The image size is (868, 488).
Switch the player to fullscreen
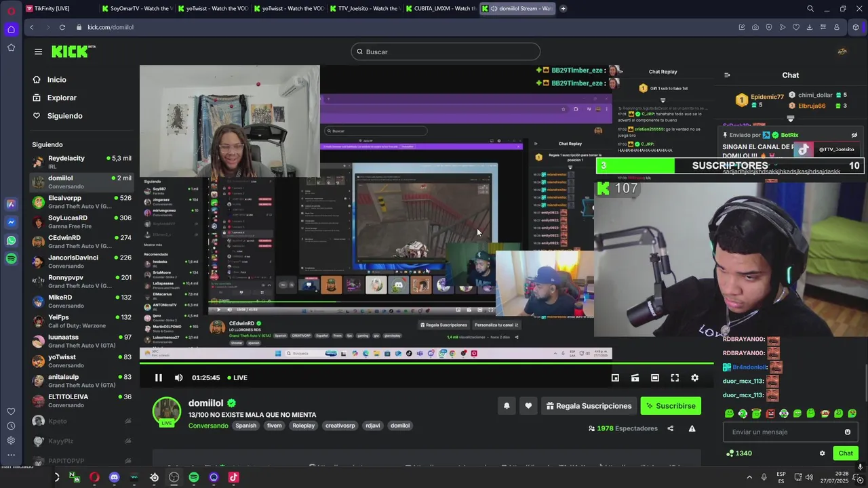(675, 378)
